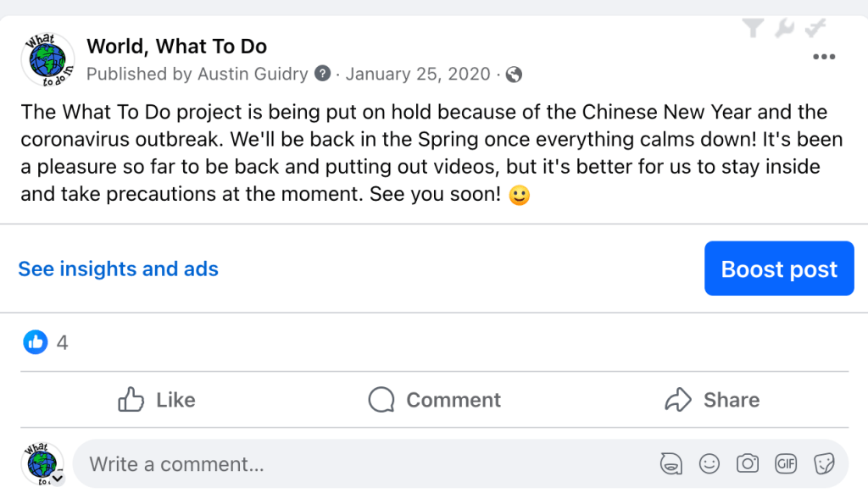Click the question mark info icon
The width and height of the screenshot is (868, 493).
coord(322,74)
